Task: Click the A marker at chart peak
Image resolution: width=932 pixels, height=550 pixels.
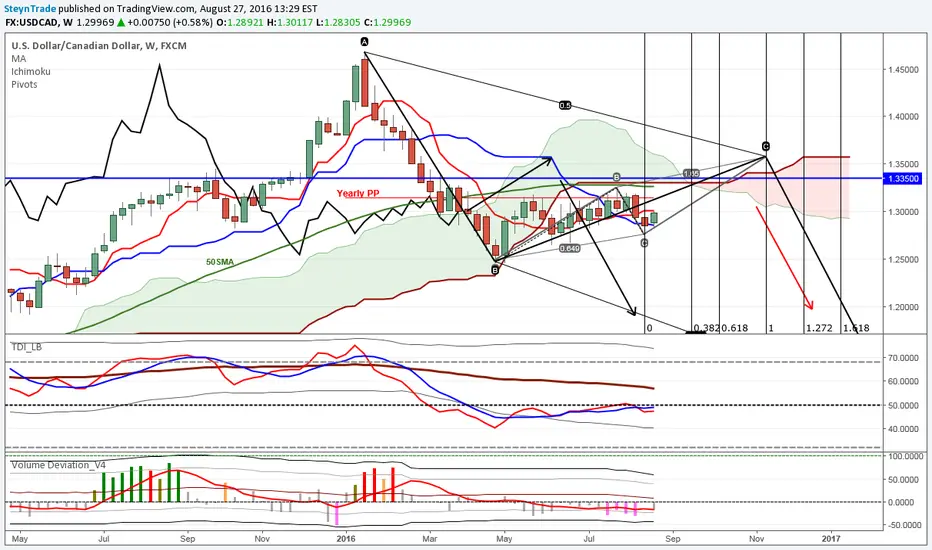Action: [x=364, y=42]
